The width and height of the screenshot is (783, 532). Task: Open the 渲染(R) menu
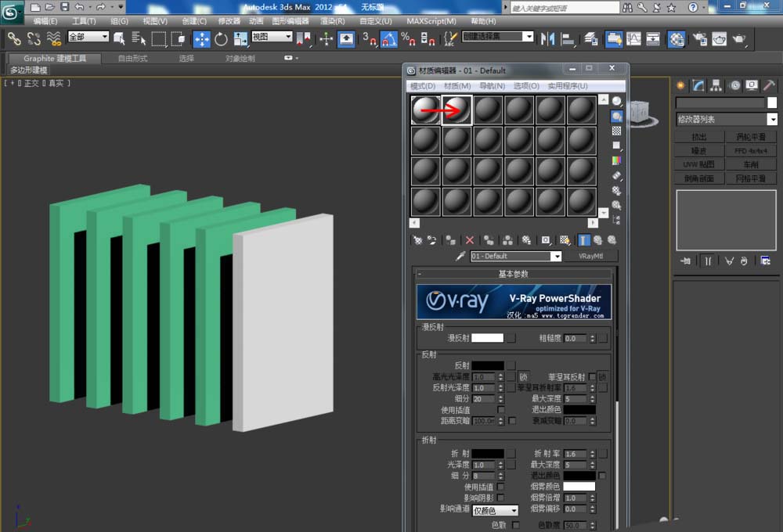coord(332,21)
